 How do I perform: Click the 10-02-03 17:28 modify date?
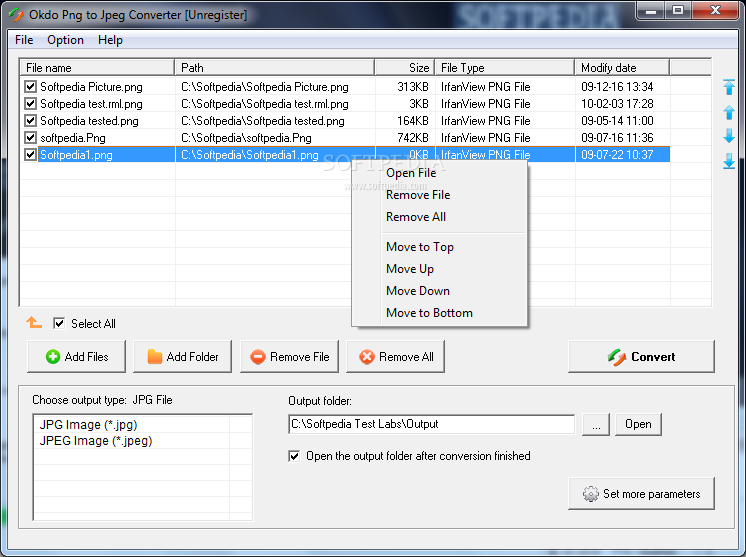617,104
